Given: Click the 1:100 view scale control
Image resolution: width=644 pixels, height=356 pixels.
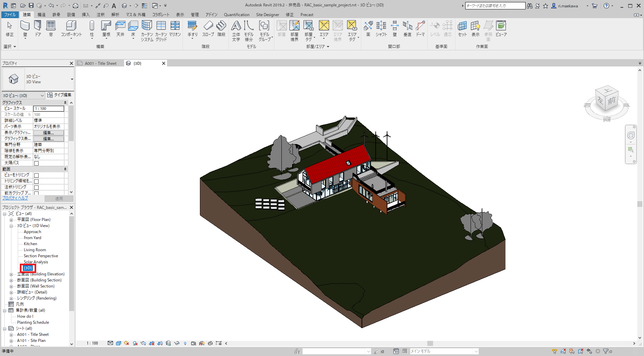Looking at the screenshot, I should [93, 343].
